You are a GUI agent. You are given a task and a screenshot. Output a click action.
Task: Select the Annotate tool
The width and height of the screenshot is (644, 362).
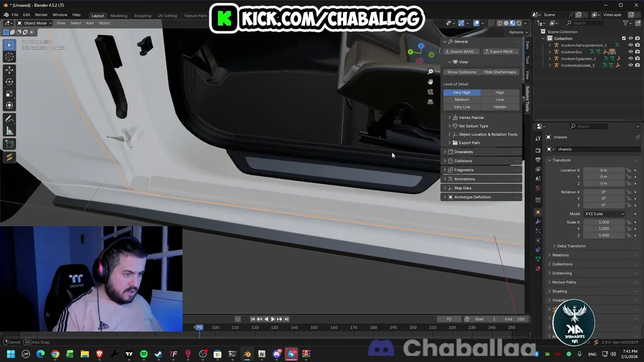pos(10,119)
